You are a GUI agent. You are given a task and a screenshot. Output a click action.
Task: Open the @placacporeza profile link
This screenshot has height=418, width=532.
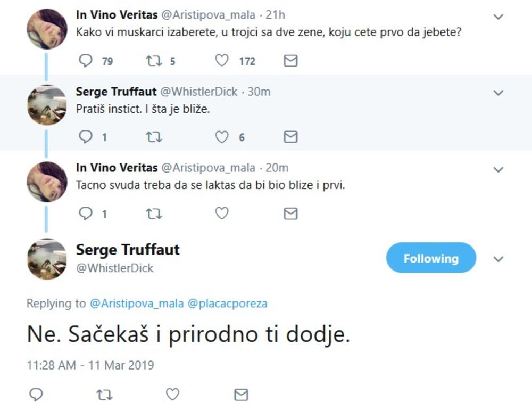227,304
